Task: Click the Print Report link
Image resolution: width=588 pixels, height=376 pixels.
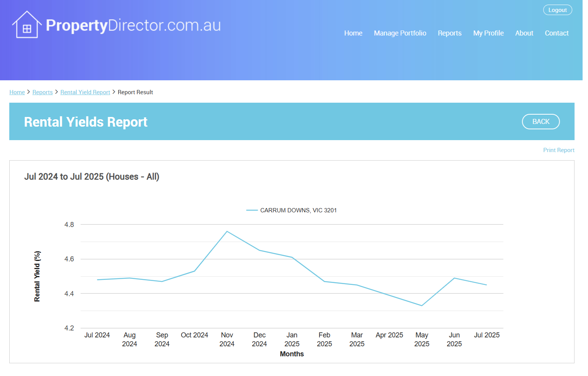Action: pos(558,150)
